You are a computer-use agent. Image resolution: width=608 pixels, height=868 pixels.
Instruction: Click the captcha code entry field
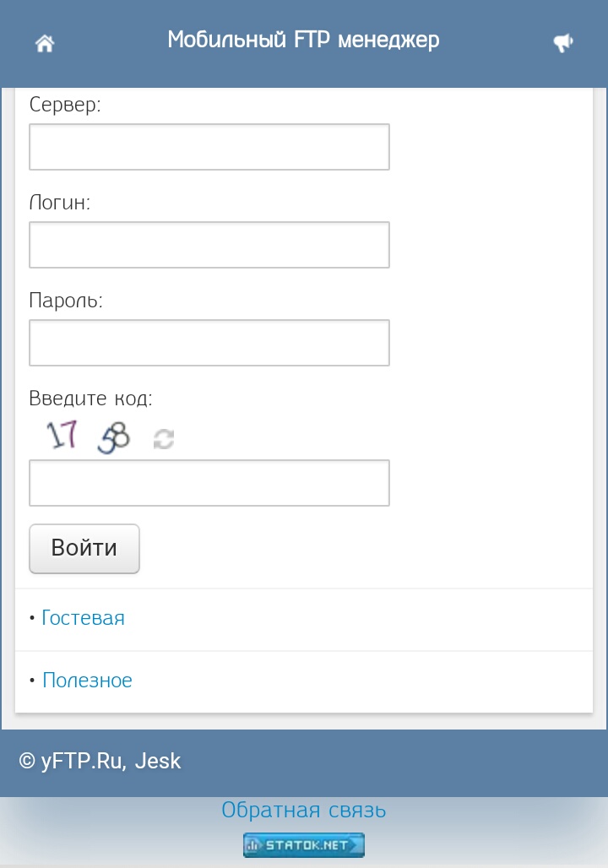coord(209,483)
